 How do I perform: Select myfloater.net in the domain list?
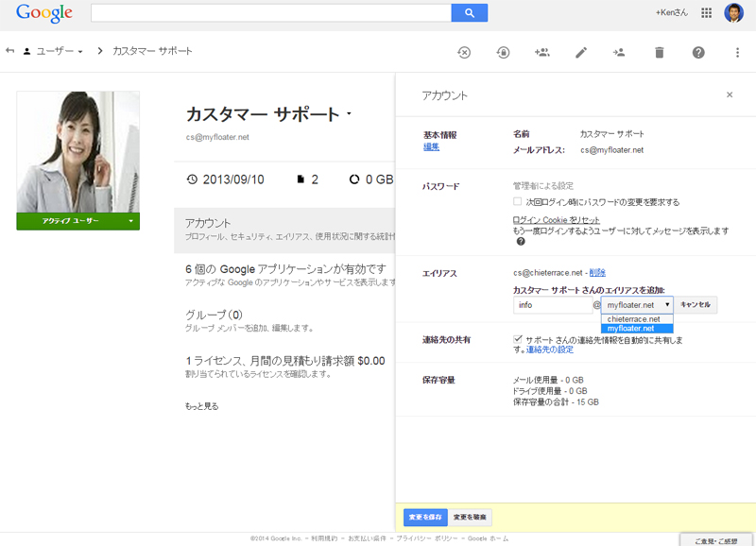[x=631, y=329]
